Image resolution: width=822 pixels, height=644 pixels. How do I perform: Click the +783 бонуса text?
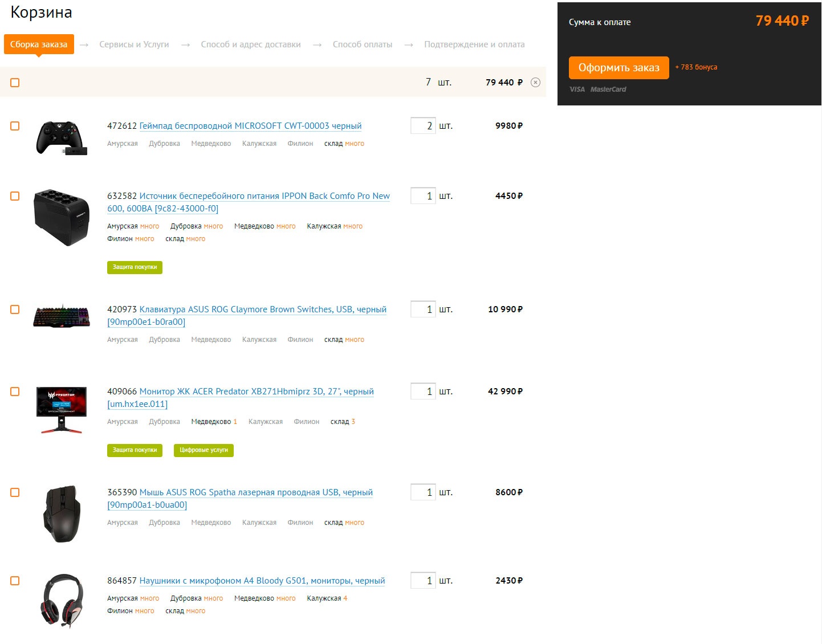pyautogui.click(x=696, y=67)
